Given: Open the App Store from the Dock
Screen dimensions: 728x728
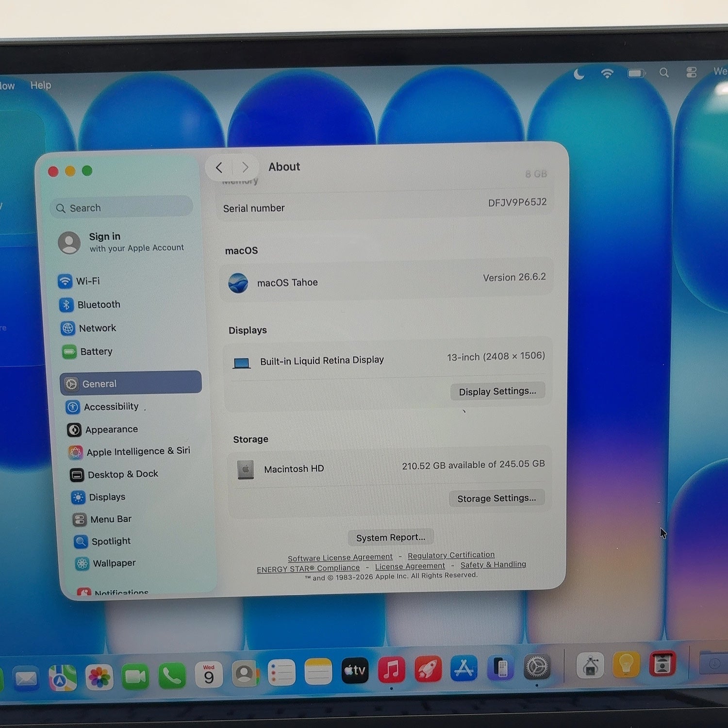Looking at the screenshot, I should pos(464,668).
